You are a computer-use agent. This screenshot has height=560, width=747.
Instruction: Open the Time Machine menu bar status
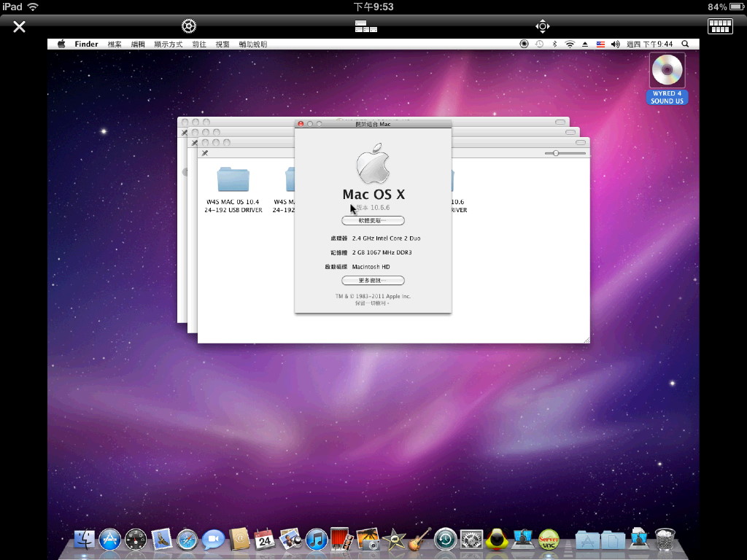click(539, 44)
